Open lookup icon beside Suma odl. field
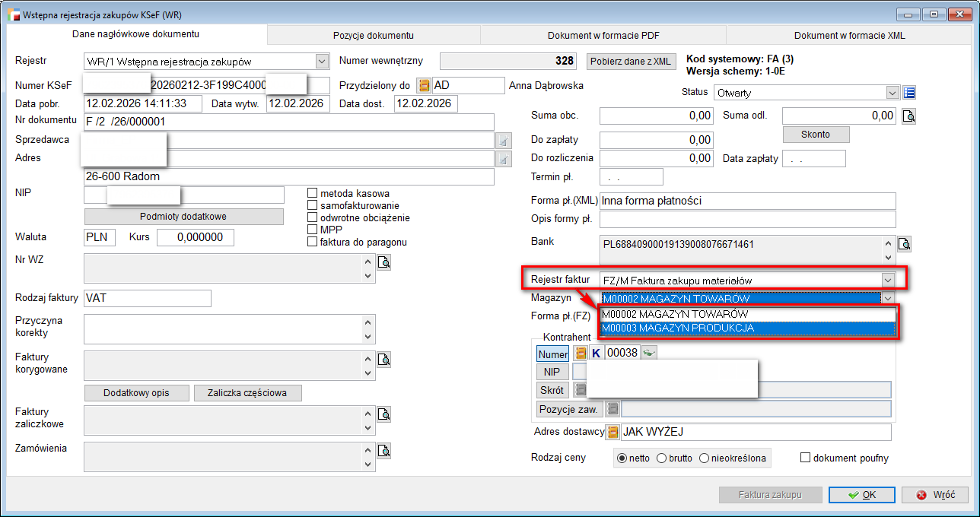The width and height of the screenshot is (980, 517). tap(908, 116)
